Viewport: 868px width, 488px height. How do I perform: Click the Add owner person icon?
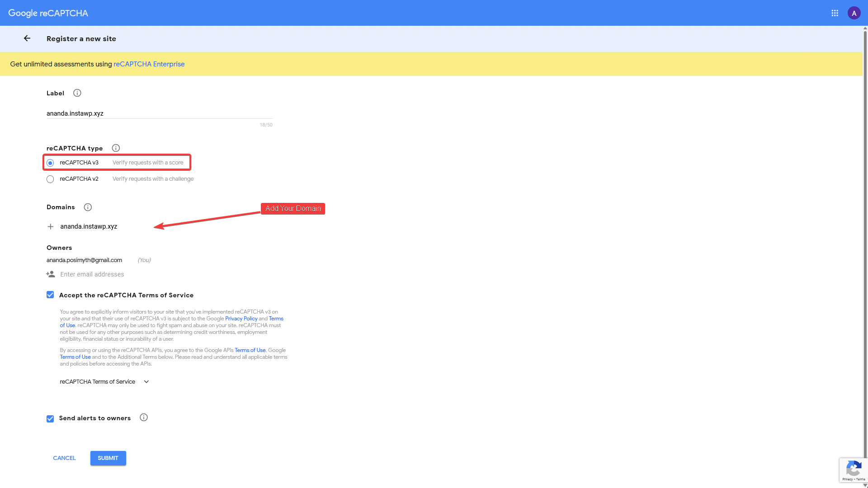[51, 273]
